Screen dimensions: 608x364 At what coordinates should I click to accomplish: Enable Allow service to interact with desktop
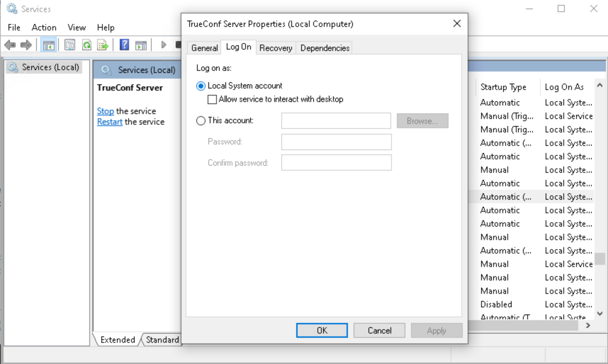click(x=212, y=99)
